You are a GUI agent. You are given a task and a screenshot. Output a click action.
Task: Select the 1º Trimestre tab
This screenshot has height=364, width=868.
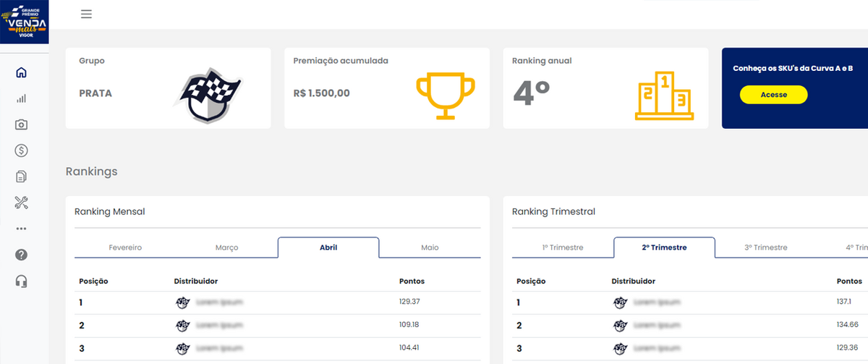click(x=563, y=247)
